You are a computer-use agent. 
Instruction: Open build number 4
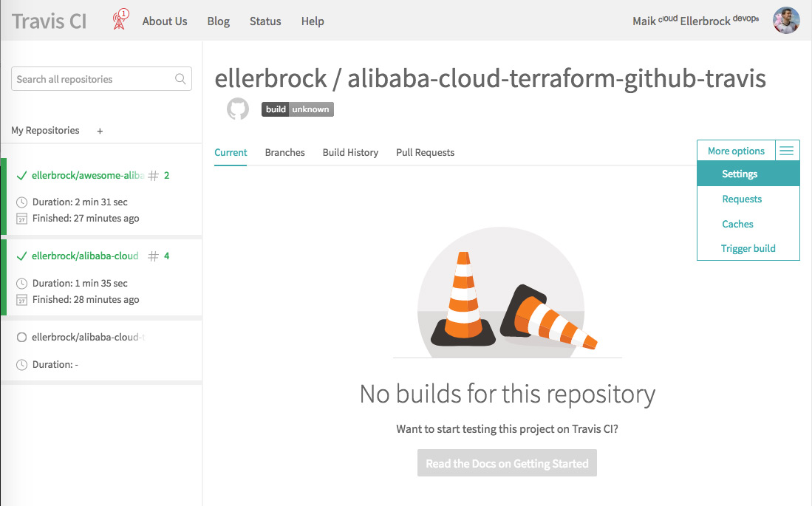tap(167, 256)
